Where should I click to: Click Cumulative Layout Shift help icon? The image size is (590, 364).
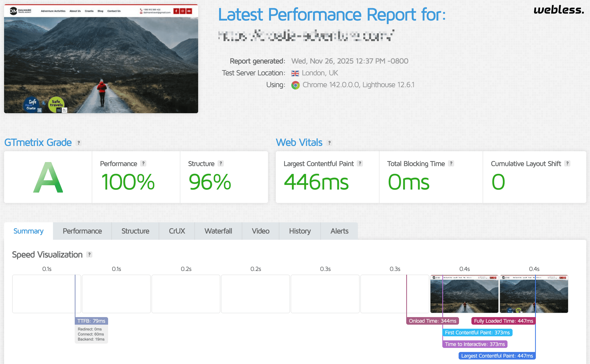pos(567,163)
